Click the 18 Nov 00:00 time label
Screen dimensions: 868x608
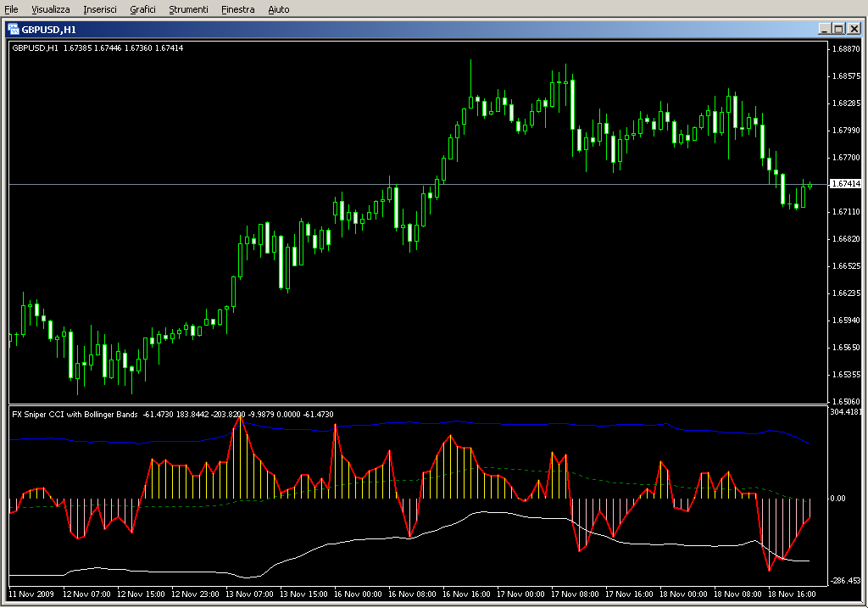(x=683, y=594)
